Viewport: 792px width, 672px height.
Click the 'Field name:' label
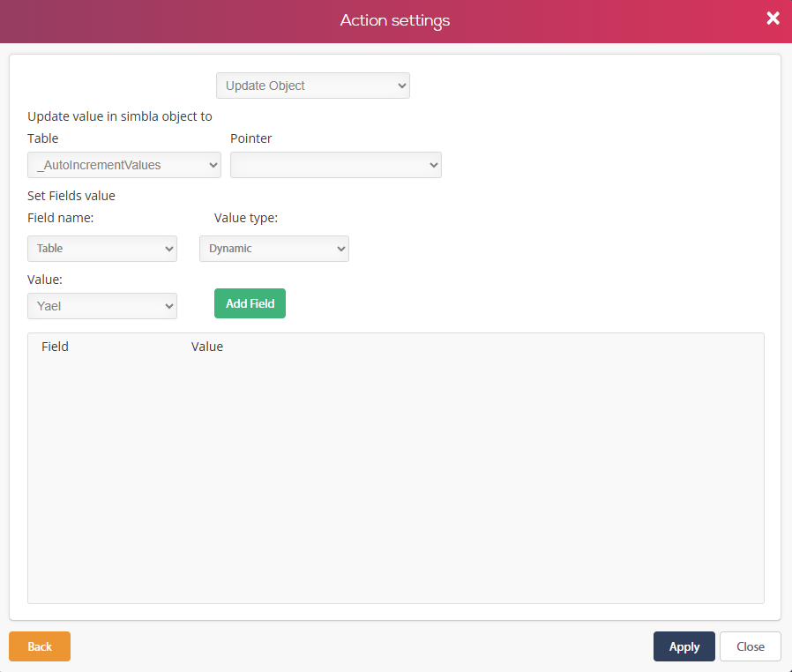point(61,217)
